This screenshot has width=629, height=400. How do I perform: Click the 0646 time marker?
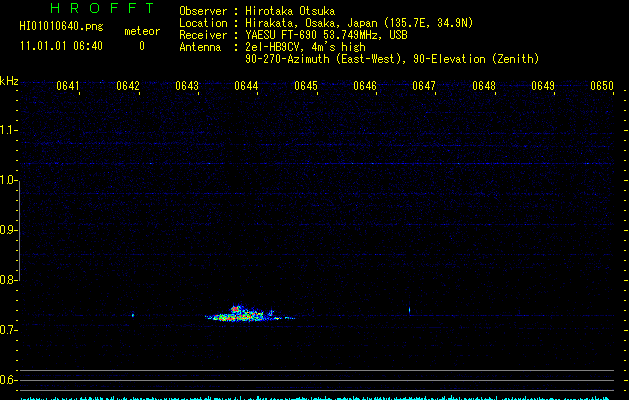tap(365, 86)
